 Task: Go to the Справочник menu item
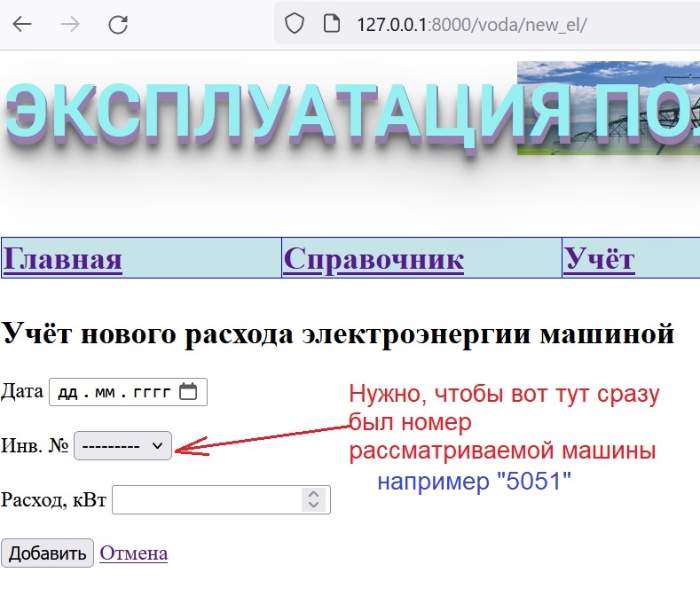coord(374,259)
